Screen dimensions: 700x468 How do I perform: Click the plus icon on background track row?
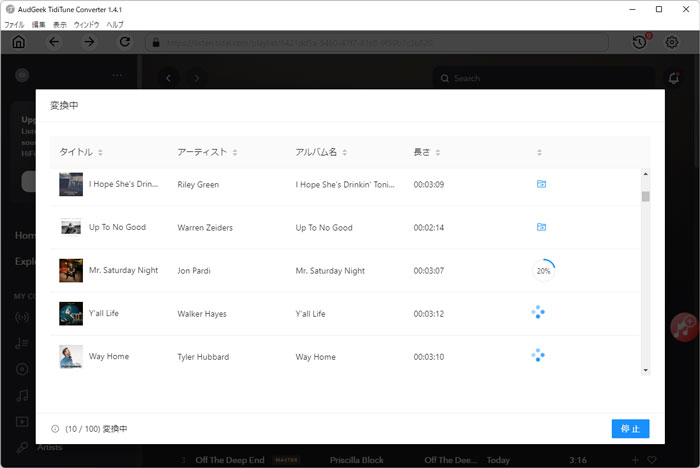click(635, 460)
